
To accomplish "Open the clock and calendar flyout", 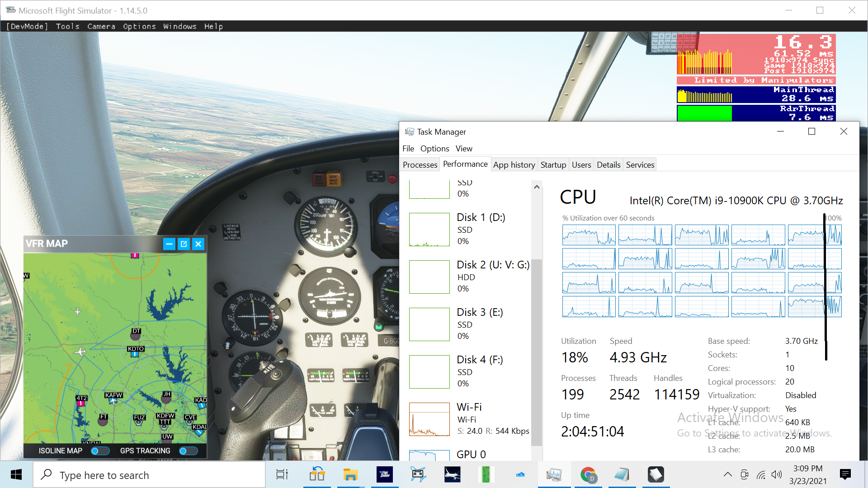I will pyautogui.click(x=808, y=474).
